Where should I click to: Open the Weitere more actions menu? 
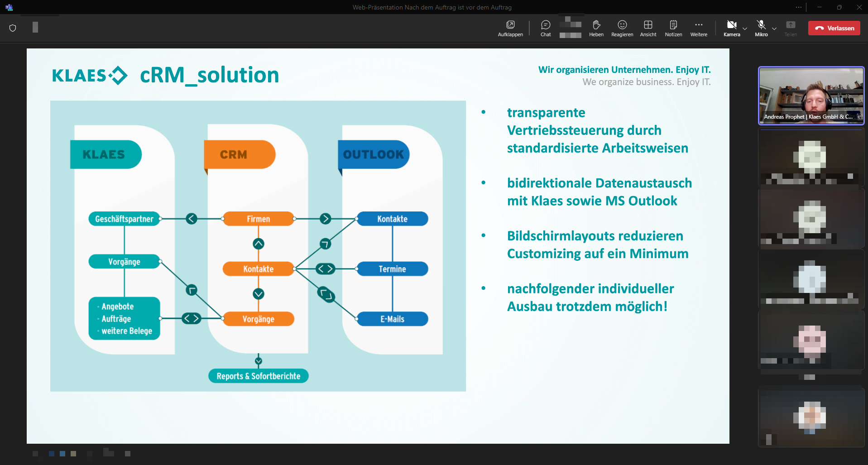point(699,28)
